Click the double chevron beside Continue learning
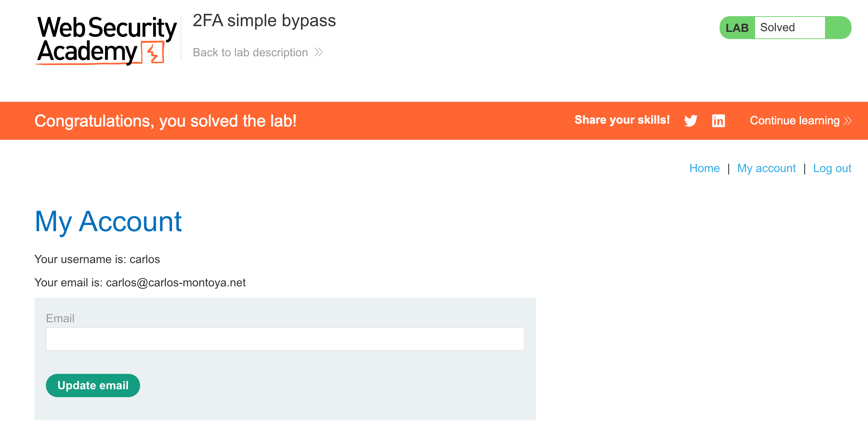The height and width of the screenshot is (438, 868). 848,121
